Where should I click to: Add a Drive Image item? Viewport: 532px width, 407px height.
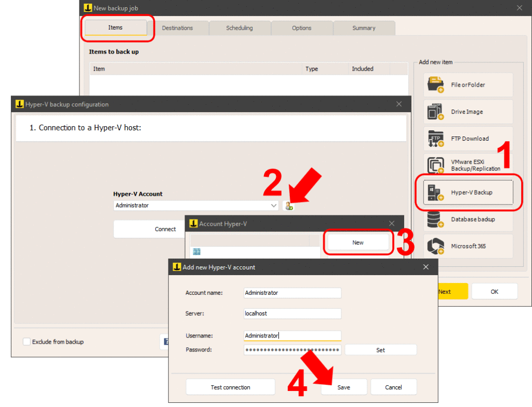468,112
